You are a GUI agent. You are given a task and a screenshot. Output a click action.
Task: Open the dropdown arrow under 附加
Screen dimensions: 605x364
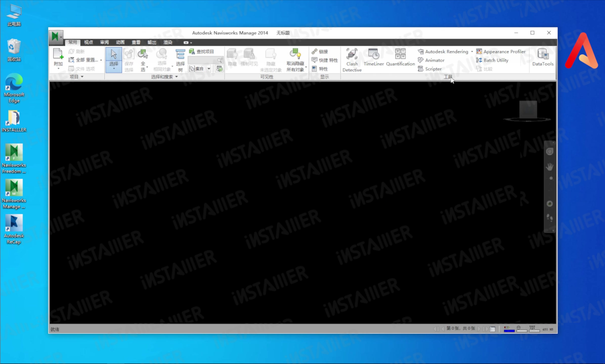pyautogui.click(x=58, y=69)
